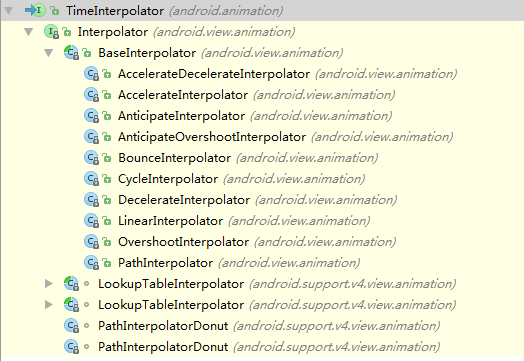The width and height of the screenshot is (524, 361).
Task: Select AnticipateOvershootInterpolator in the hierarchy
Action: 212,137
